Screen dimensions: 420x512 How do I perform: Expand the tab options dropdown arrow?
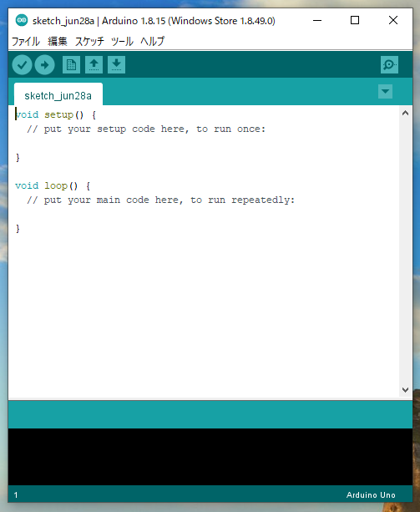[385, 91]
